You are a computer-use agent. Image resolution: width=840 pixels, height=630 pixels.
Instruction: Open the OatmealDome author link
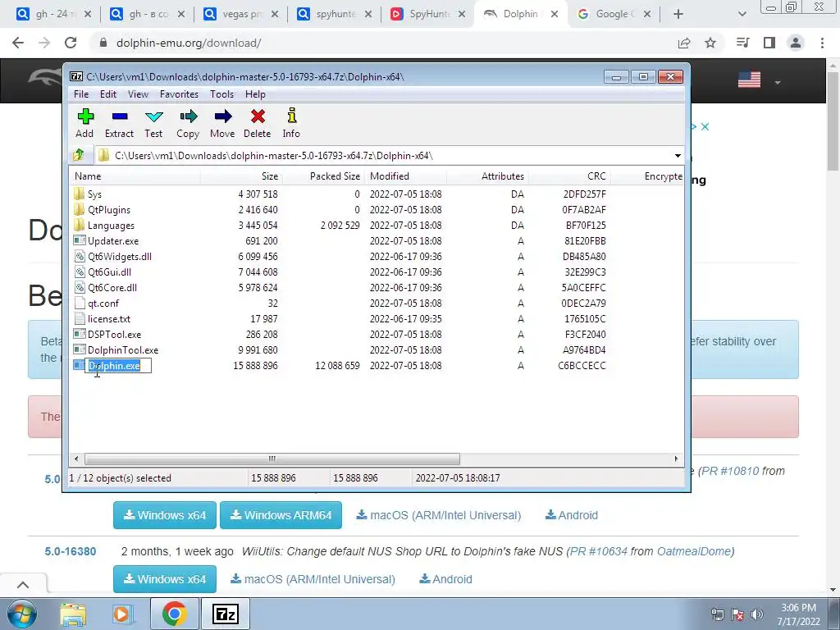tap(694, 551)
